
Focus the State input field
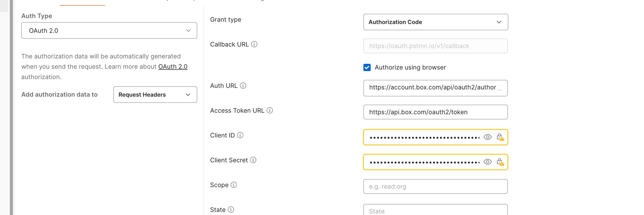(x=435, y=211)
